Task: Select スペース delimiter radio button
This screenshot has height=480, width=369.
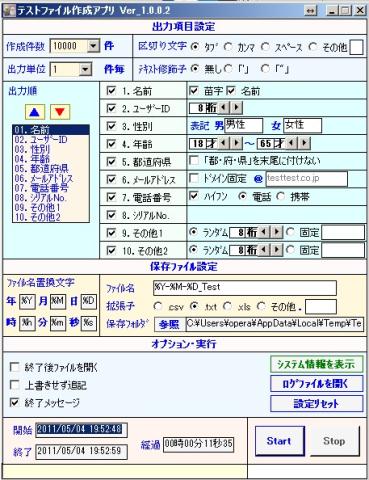Action: pyautogui.click(x=265, y=47)
